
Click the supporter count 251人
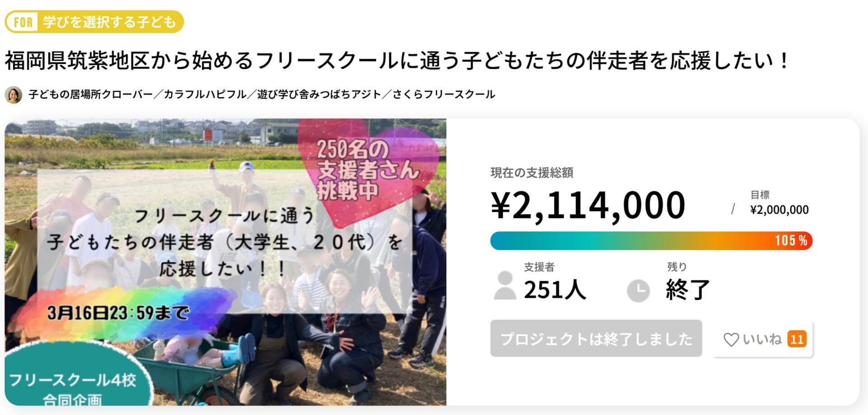coord(555,290)
